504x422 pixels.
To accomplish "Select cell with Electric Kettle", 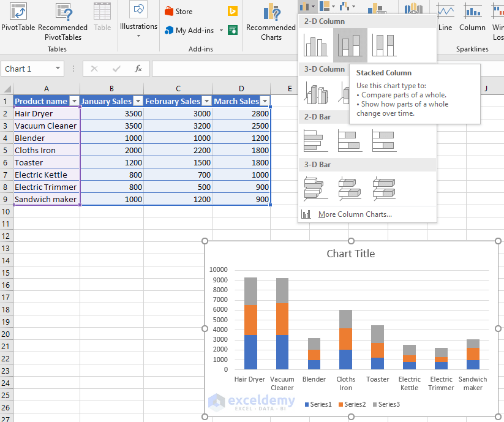I will tap(47, 175).
